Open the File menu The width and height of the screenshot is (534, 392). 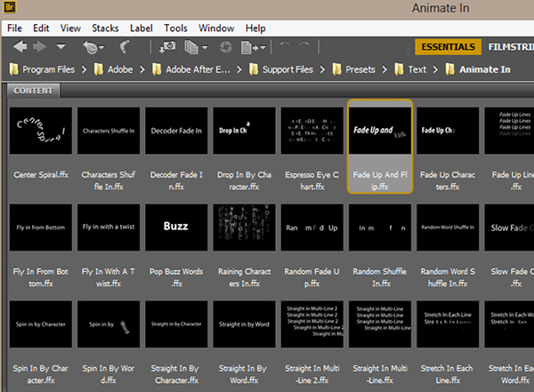14,28
